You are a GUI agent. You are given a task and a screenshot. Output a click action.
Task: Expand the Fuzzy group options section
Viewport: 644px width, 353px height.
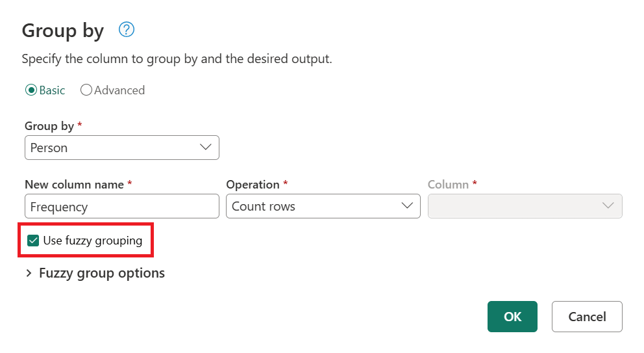[95, 273]
